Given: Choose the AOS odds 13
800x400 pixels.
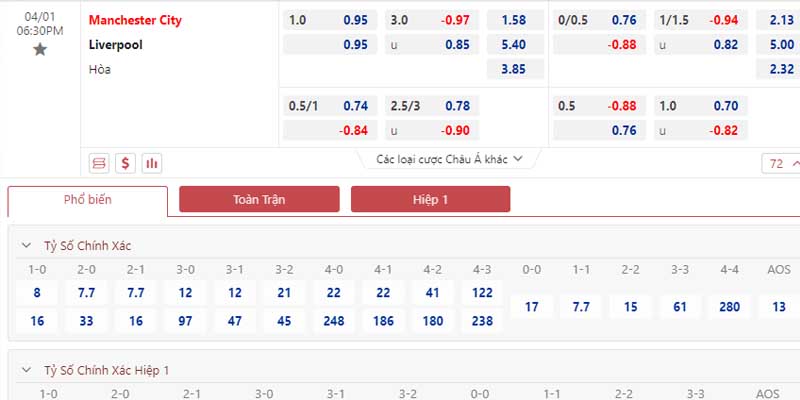Looking at the screenshot, I should pos(778,307).
